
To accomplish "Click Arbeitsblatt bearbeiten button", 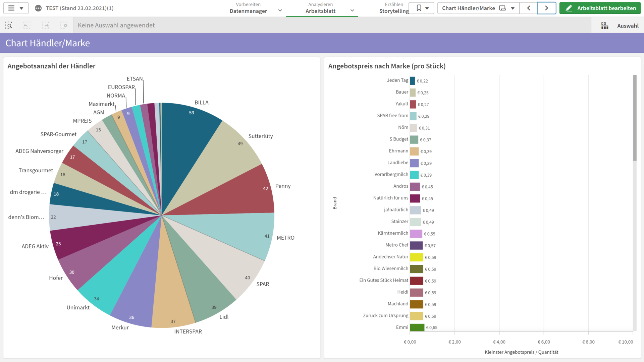I will pos(600,8).
